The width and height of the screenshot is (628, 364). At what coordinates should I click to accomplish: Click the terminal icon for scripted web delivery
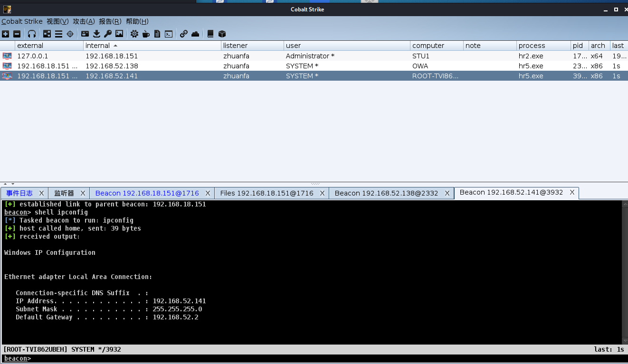[169, 34]
